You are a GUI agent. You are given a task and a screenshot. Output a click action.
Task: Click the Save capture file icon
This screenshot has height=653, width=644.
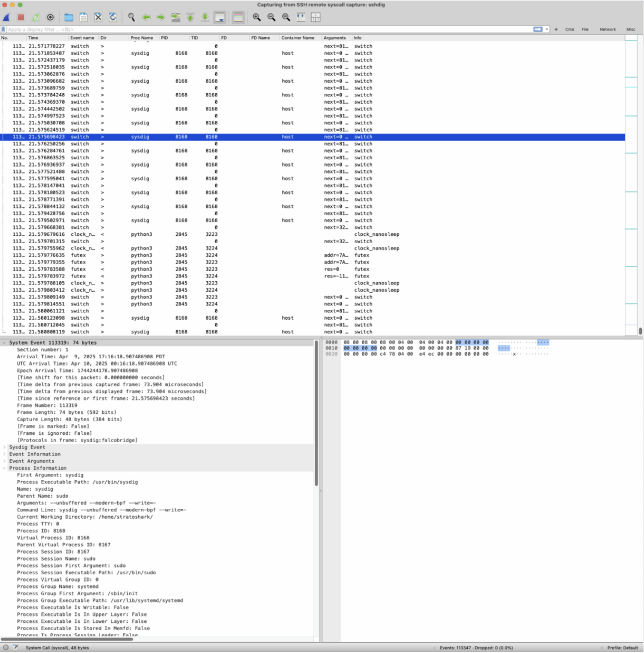tap(83, 18)
